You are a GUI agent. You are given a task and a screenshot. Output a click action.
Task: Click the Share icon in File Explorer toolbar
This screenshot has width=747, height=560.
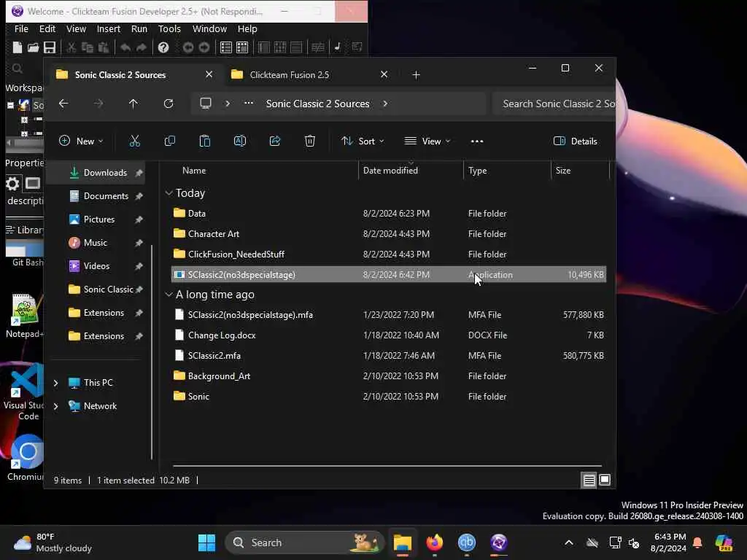[x=275, y=141]
